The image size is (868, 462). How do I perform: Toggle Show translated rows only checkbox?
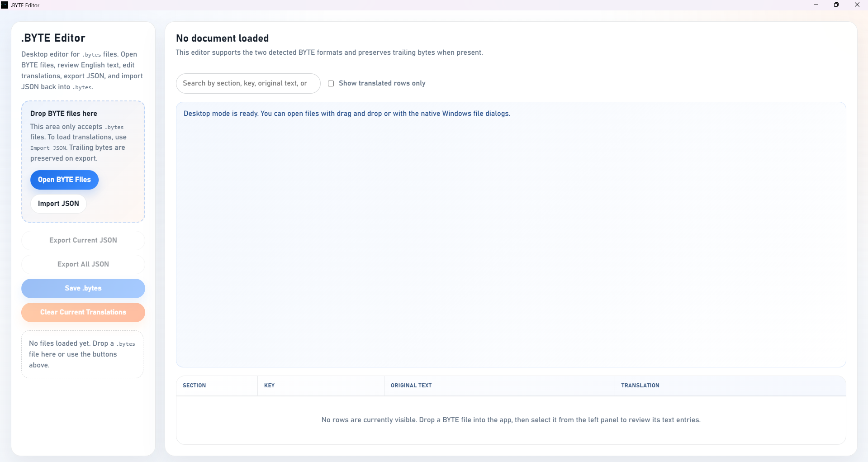click(x=331, y=83)
